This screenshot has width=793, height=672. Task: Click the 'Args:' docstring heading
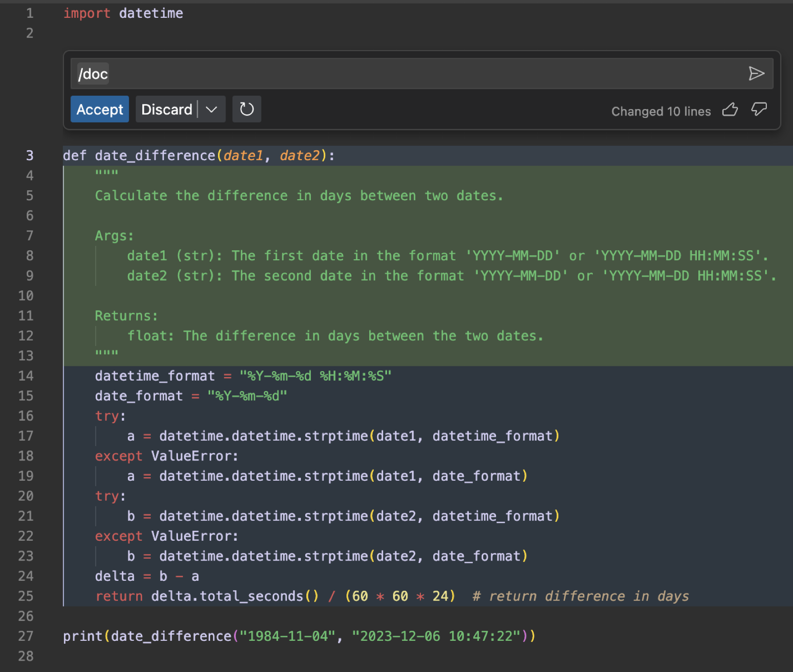point(114,236)
